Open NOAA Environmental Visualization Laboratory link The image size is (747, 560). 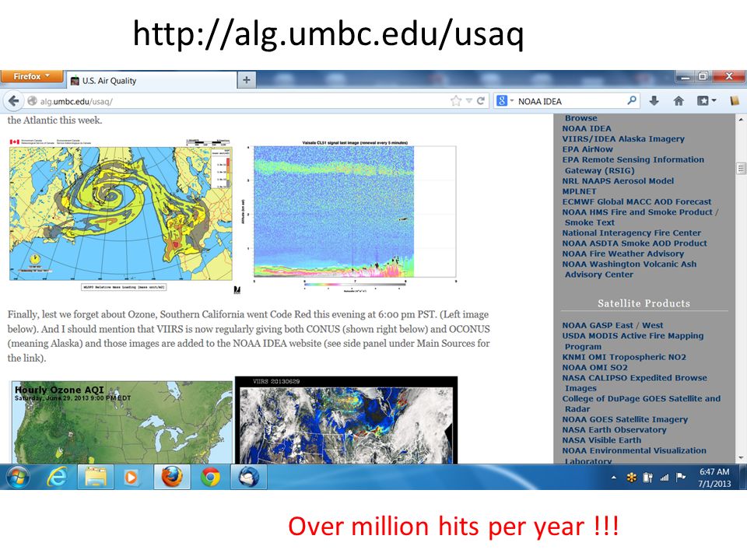pos(634,456)
